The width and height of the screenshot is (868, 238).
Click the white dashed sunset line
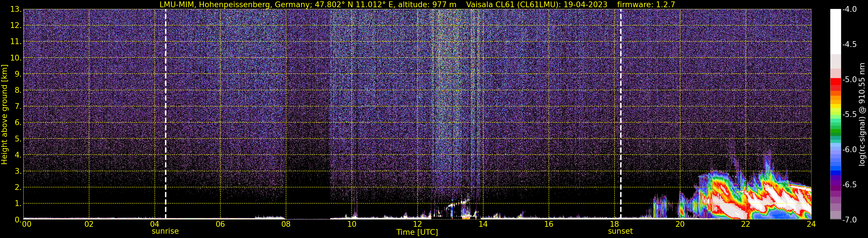point(621,114)
